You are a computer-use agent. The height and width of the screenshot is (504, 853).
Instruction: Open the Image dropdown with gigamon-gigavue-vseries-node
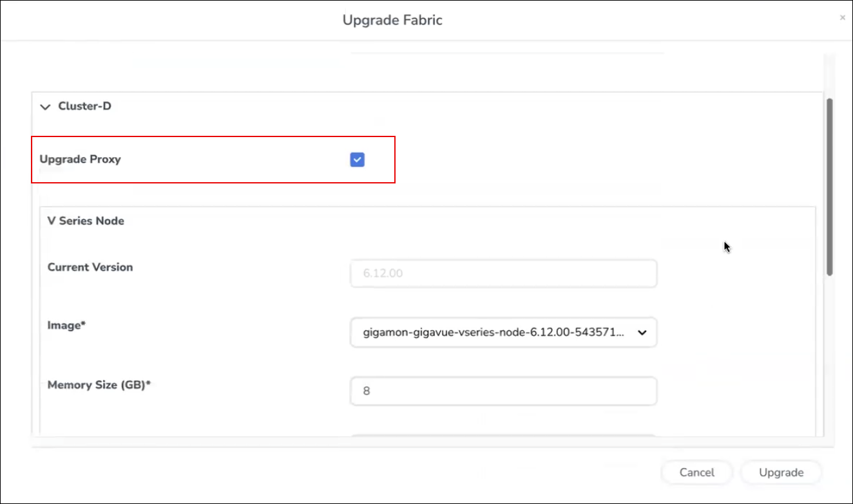496,332
